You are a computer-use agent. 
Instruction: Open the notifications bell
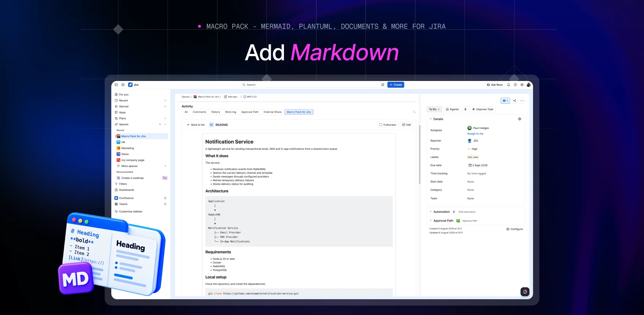coord(509,85)
